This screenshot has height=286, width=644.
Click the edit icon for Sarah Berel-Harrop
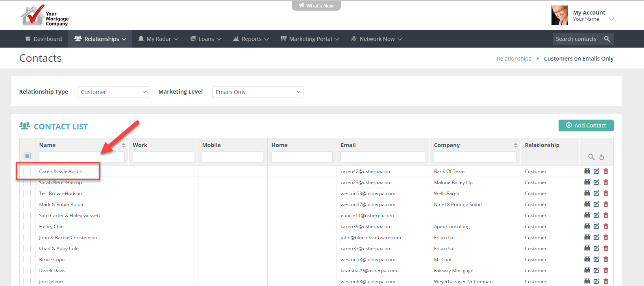596,182
